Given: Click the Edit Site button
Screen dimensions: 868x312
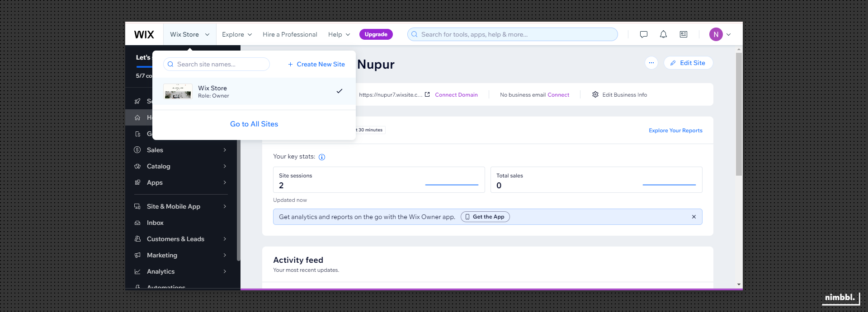Looking at the screenshot, I should [688, 63].
